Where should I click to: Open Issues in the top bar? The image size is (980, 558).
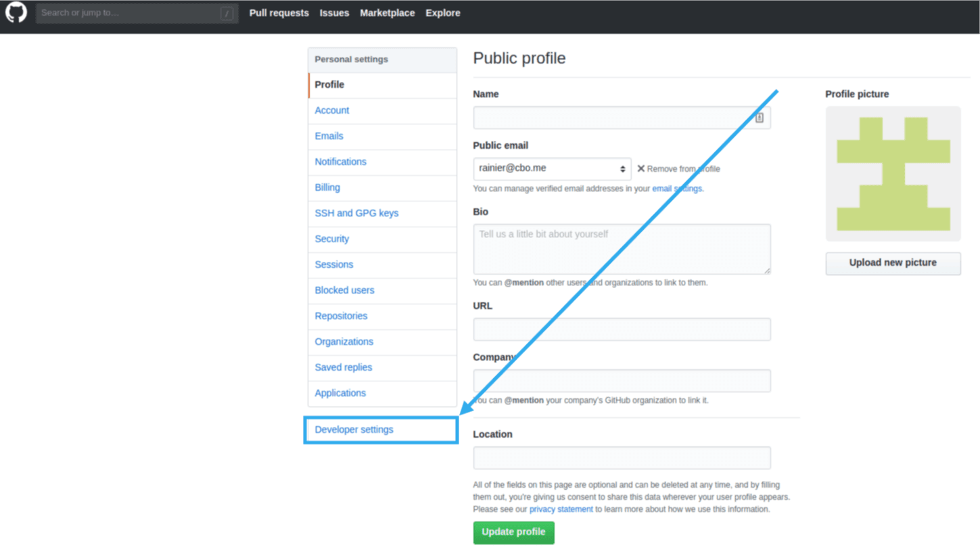[334, 13]
